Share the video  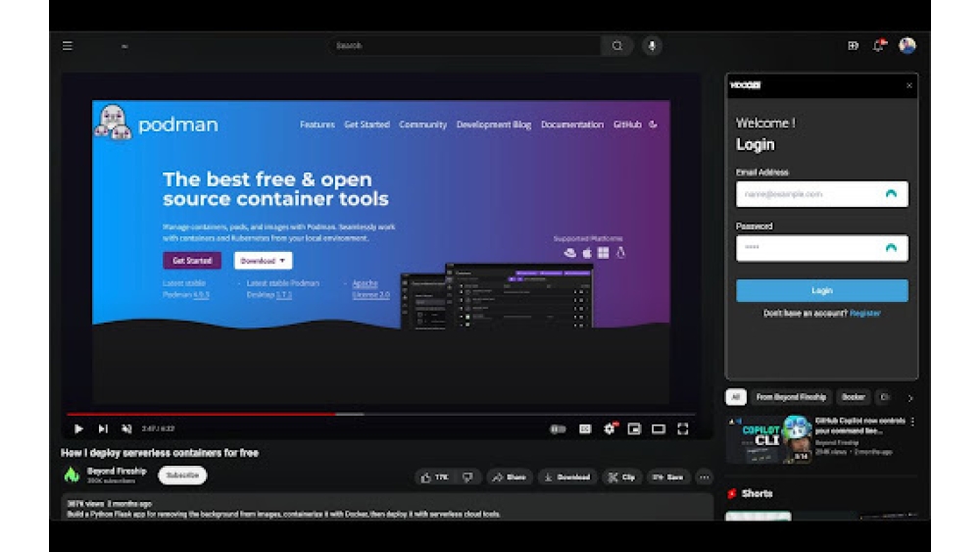(x=510, y=477)
